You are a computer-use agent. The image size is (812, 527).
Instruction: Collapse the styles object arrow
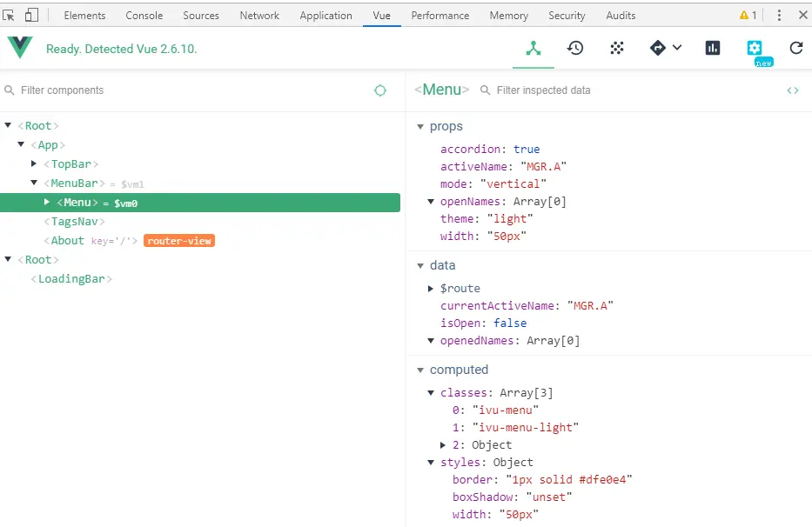pos(430,463)
